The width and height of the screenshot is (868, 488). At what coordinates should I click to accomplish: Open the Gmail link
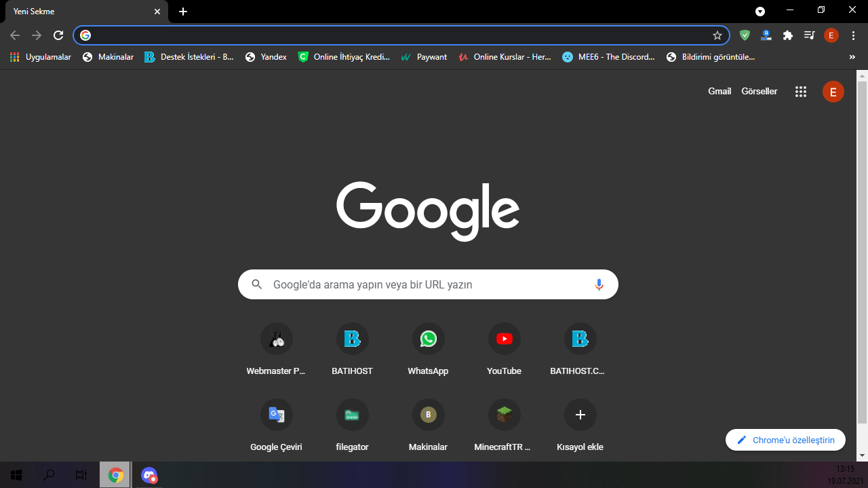pos(719,91)
